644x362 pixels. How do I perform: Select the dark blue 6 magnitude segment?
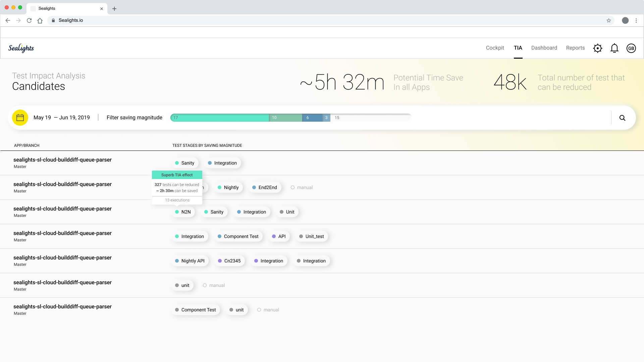coord(312,118)
